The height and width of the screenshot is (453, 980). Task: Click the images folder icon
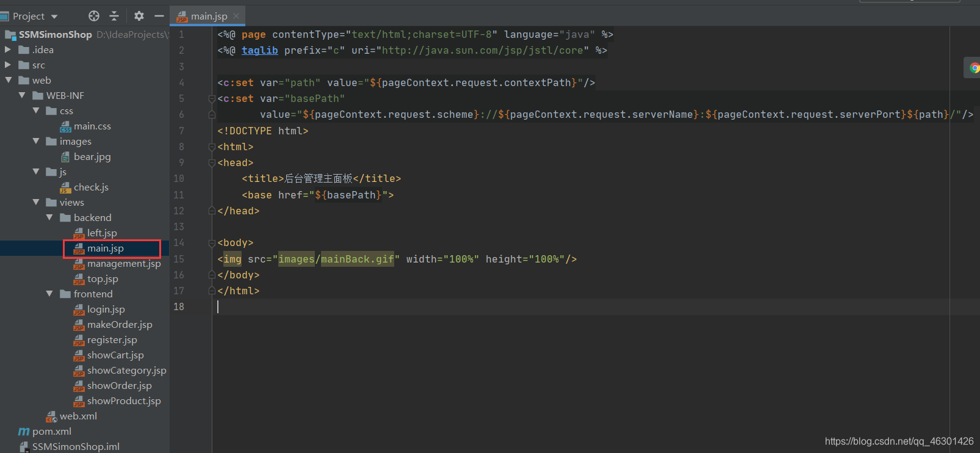pos(51,141)
